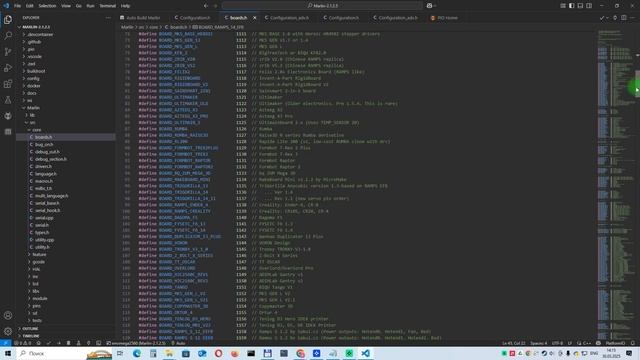Open the Search view in activity bar

(8, 36)
